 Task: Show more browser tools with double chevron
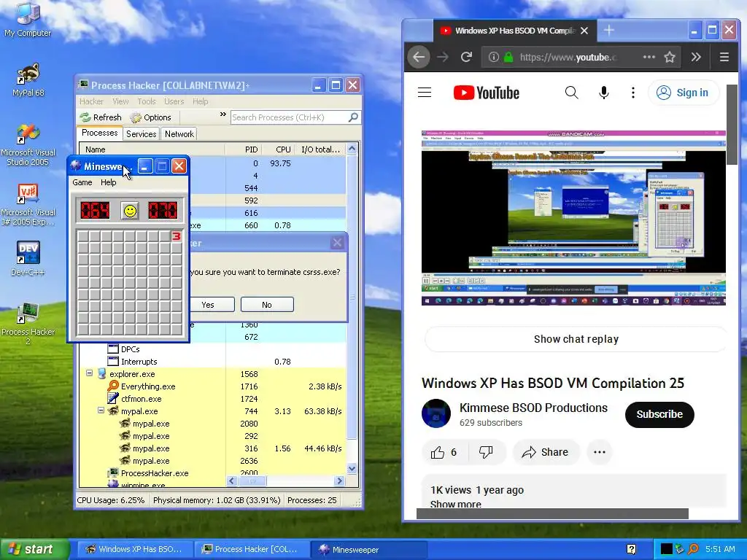point(696,57)
